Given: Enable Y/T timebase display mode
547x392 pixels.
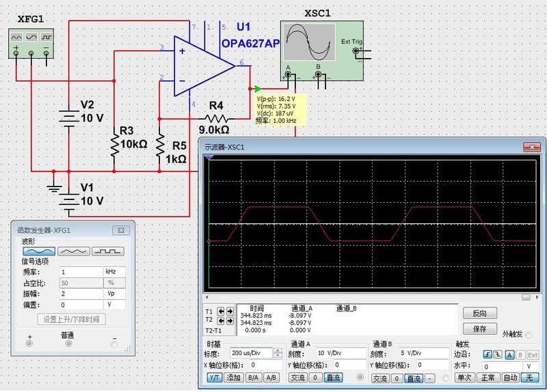Looking at the screenshot, I should point(213,378).
